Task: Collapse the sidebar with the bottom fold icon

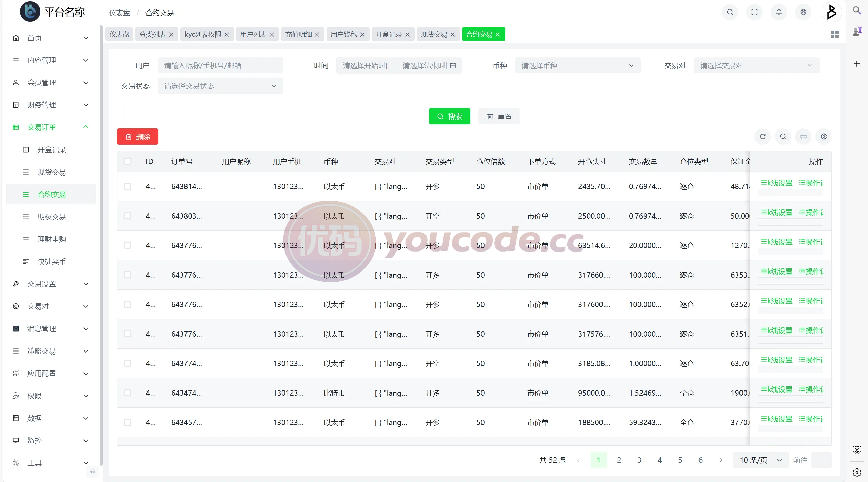Action: 93,472
